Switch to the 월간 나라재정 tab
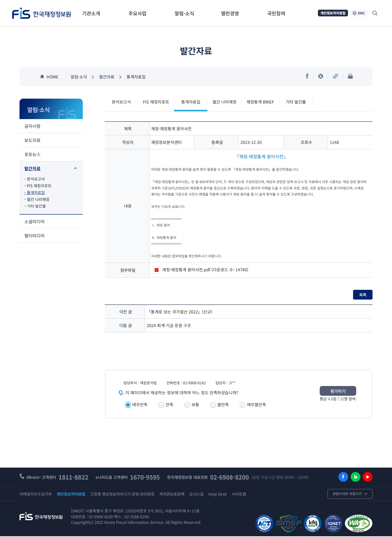 tap(224, 102)
